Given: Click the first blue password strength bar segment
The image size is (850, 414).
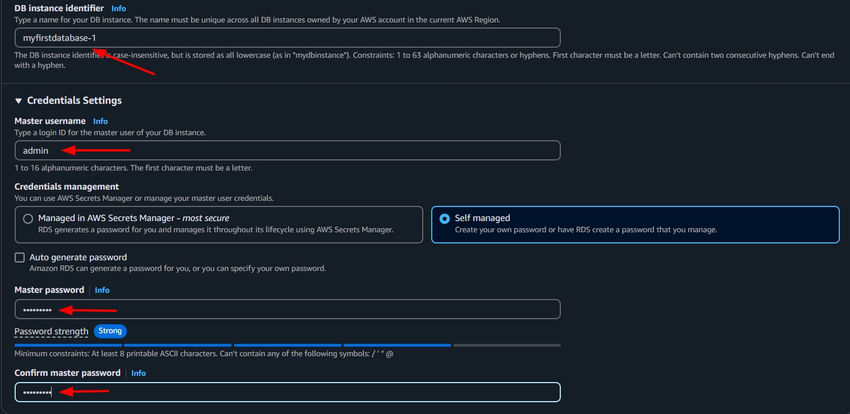Looking at the screenshot, I should (x=67, y=346).
